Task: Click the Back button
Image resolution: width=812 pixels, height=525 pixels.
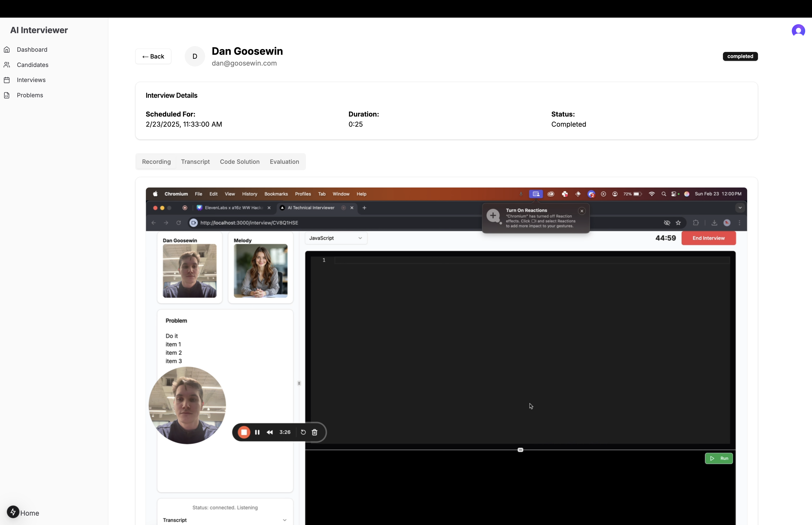Action: [x=153, y=57]
